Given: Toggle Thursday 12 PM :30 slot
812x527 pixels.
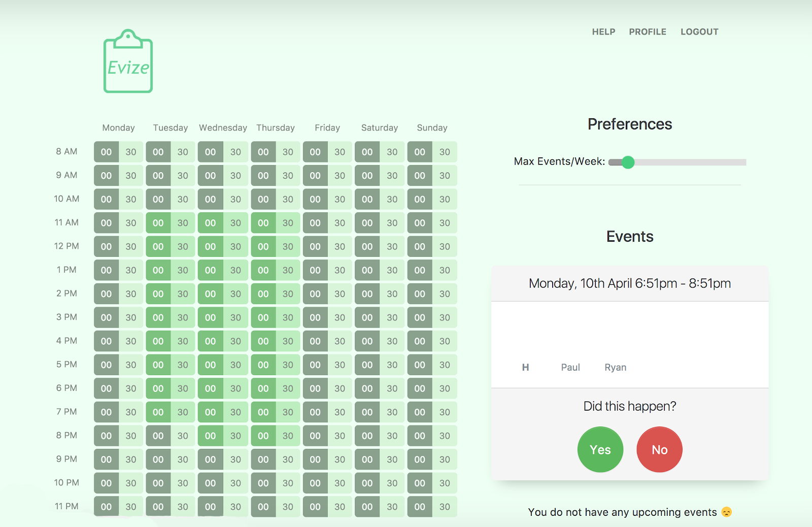Looking at the screenshot, I should point(288,247).
